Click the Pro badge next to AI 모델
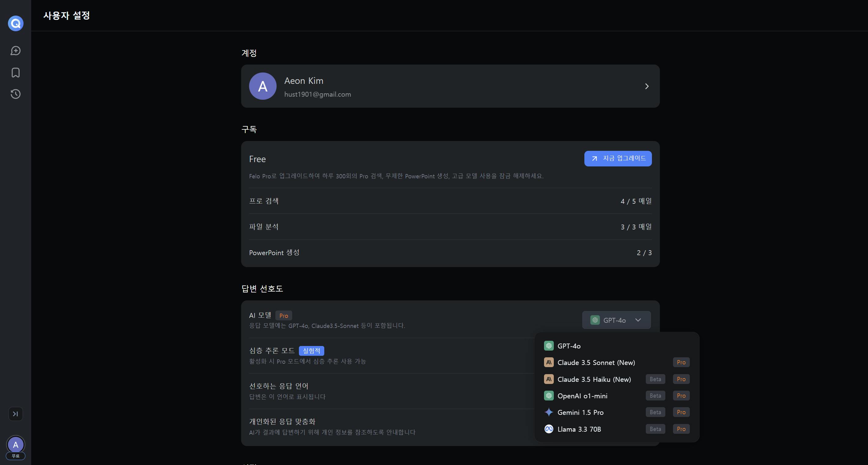868x465 pixels. (x=283, y=316)
